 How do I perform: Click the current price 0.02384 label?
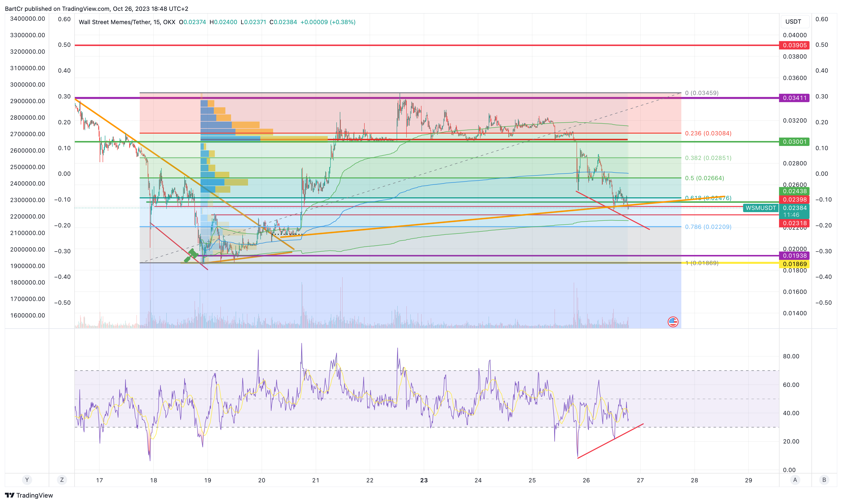[794, 208]
